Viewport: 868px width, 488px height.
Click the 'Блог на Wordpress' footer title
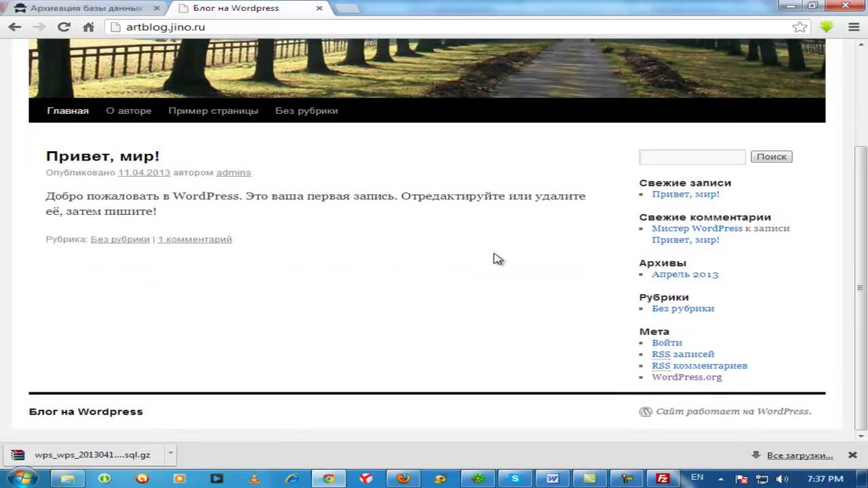pos(86,411)
